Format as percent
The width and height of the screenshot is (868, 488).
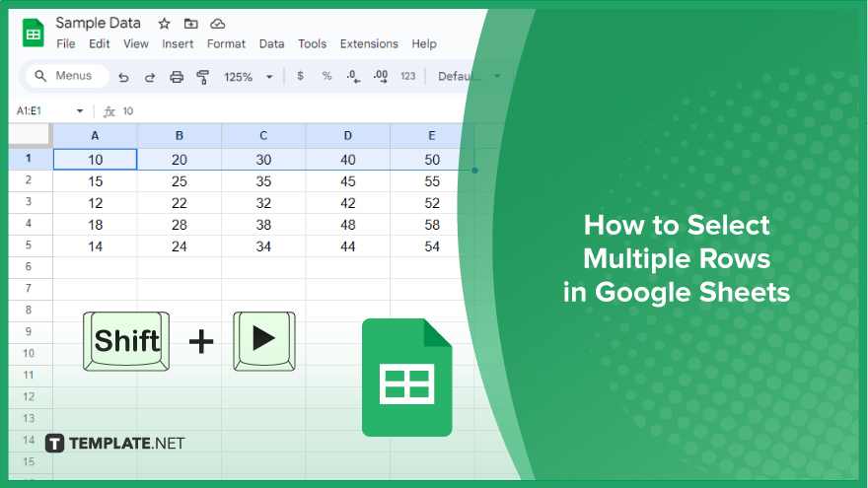click(x=326, y=76)
